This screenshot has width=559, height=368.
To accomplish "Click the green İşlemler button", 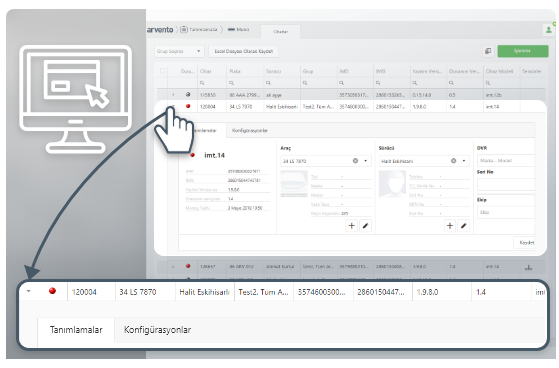I will (x=523, y=51).
